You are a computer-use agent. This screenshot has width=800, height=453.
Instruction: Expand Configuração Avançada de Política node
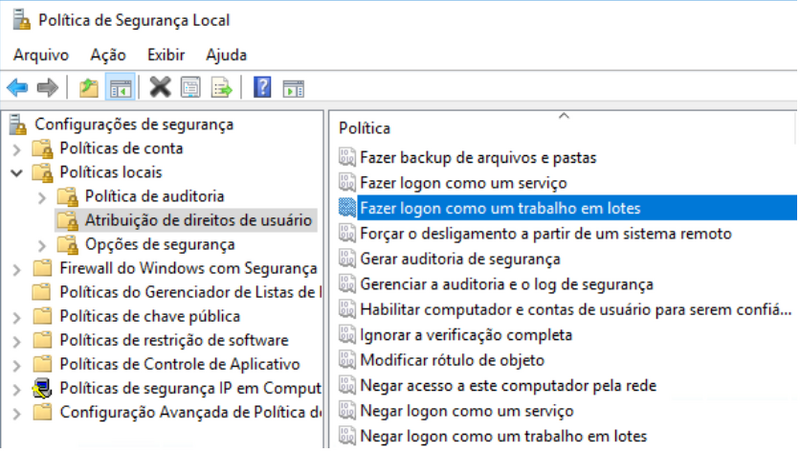17,413
